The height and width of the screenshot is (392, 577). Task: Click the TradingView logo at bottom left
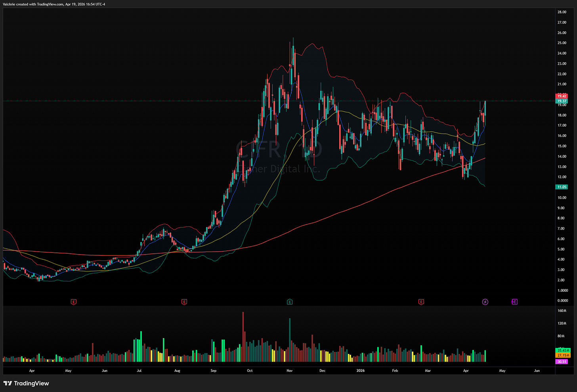click(x=26, y=383)
